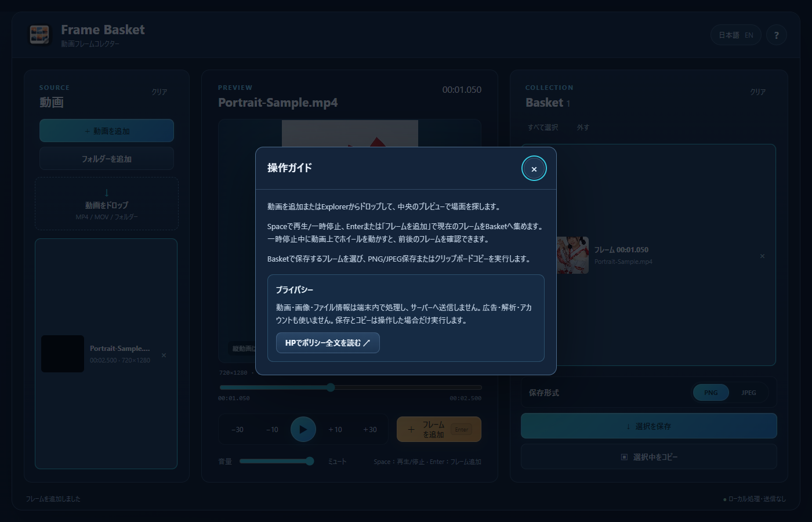812x522 pixels.
Task: Step back 10 frames
Action: [273, 430]
